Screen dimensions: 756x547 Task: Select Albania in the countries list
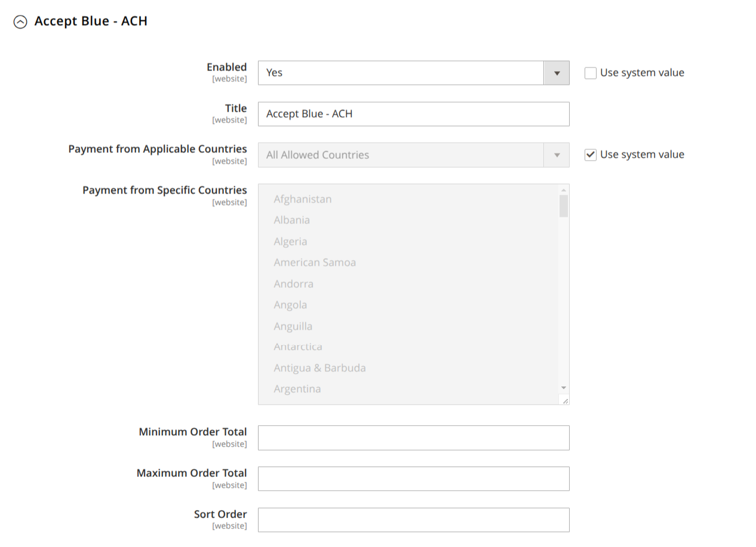click(292, 220)
